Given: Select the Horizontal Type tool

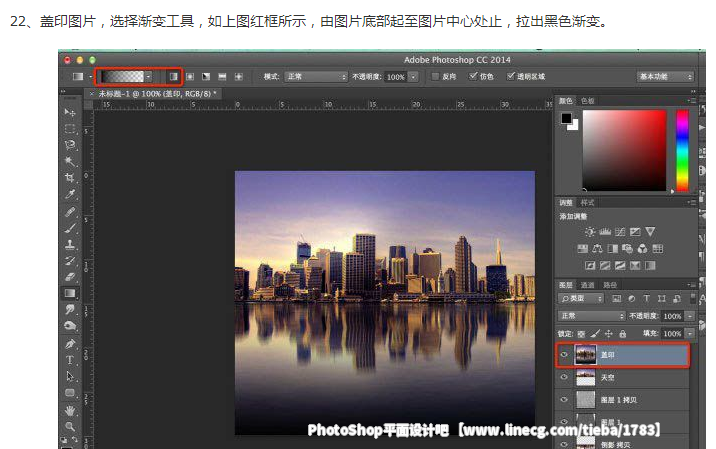Looking at the screenshot, I should [x=69, y=360].
